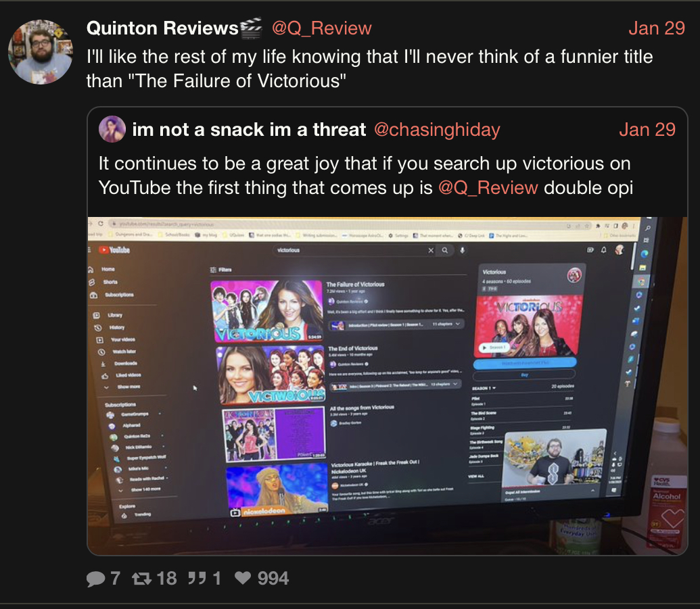Image resolution: width=700 pixels, height=609 pixels.
Task: Click the reply speech bubble icon
Action: pyautogui.click(x=95, y=579)
